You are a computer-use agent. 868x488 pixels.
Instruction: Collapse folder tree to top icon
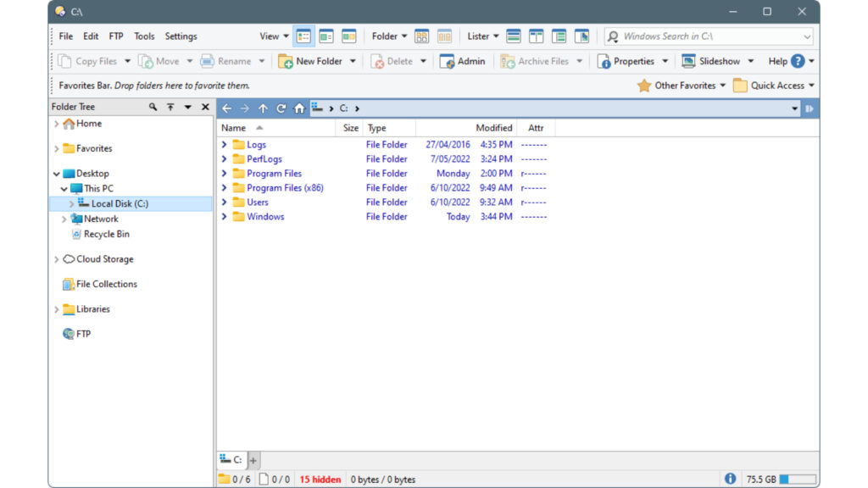pos(170,107)
